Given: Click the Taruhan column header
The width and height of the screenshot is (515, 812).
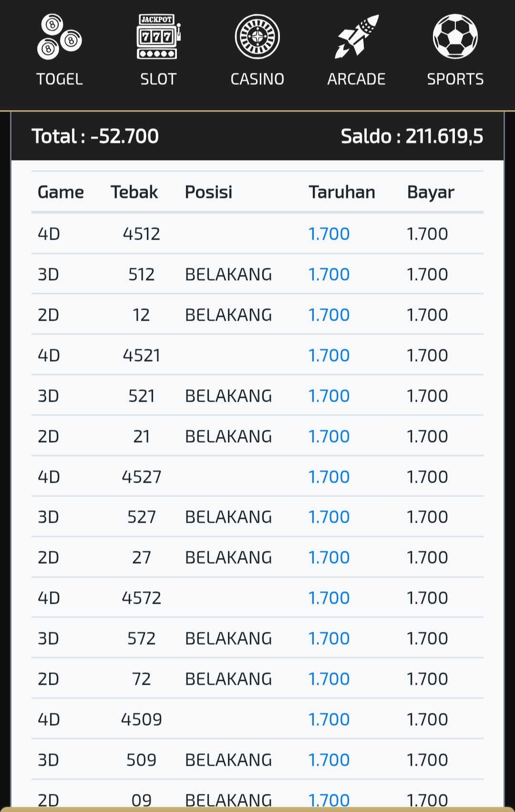Looking at the screenshot, I should click(x=342, y=192).
